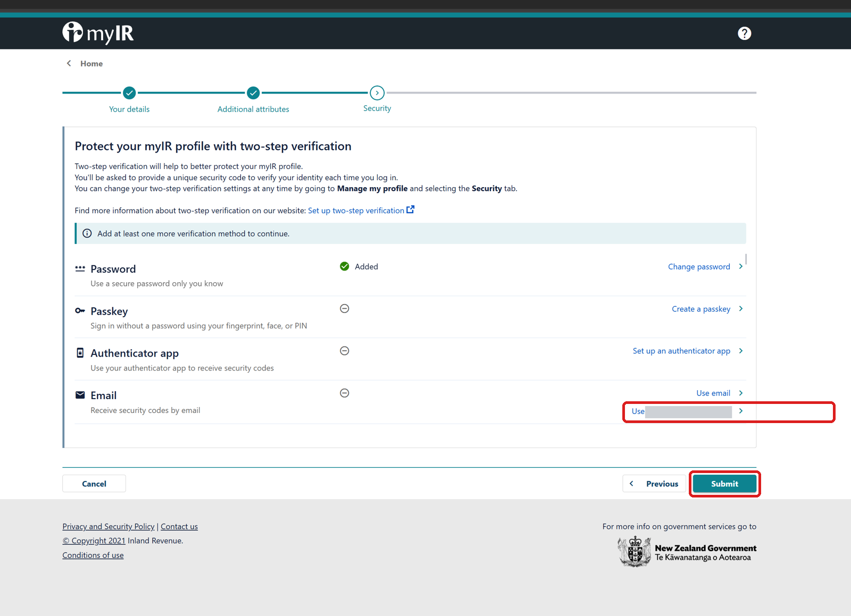Click the Your details completed step circle
This screenshot has width=851, height=616.
pyautogui.click(x=129, y=93)
